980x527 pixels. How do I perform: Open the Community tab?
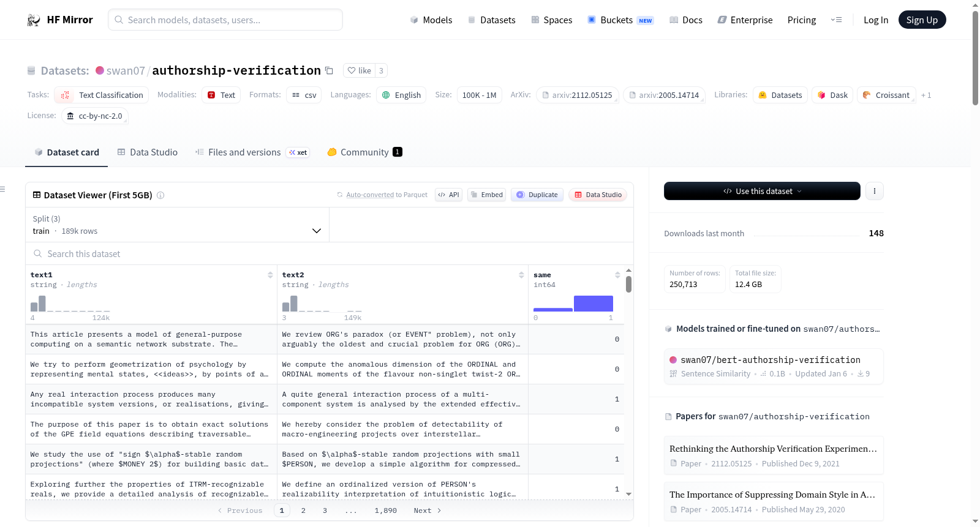pos(365,152)
